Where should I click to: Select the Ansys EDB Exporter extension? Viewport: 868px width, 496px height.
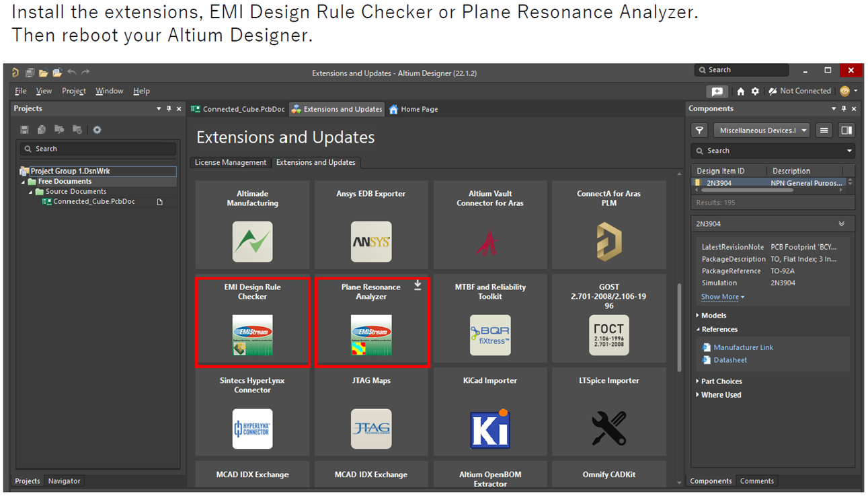[x=371, y=225]
